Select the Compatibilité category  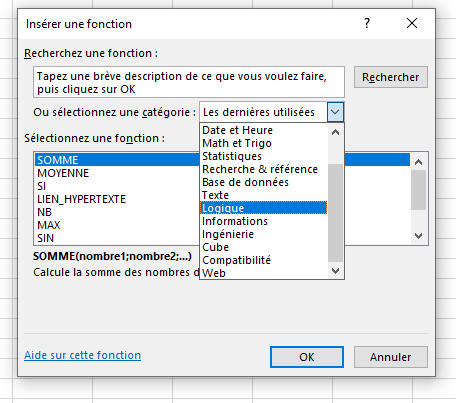coord(263,260)
